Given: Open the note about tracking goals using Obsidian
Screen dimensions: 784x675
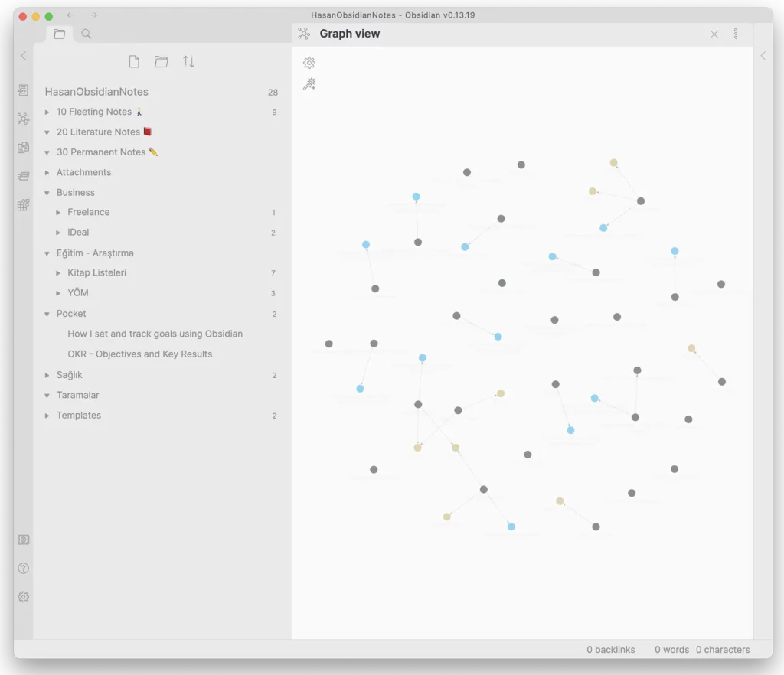Looking at the screenshot, I should (x=155, y=334).
